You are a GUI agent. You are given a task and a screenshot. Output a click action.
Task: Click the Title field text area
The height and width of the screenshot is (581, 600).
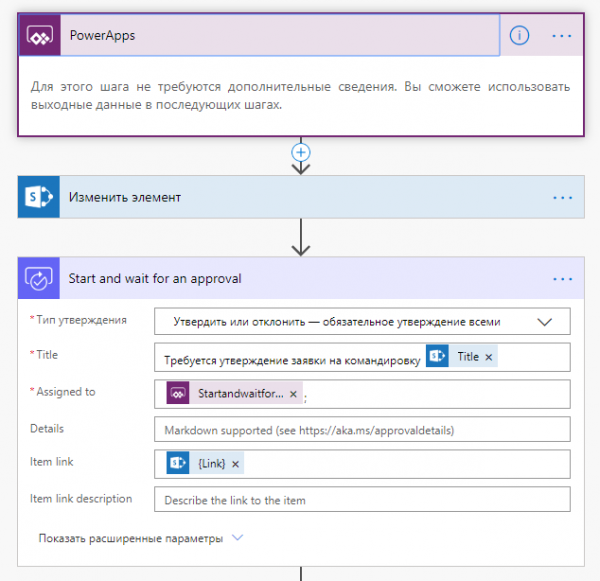290,358
